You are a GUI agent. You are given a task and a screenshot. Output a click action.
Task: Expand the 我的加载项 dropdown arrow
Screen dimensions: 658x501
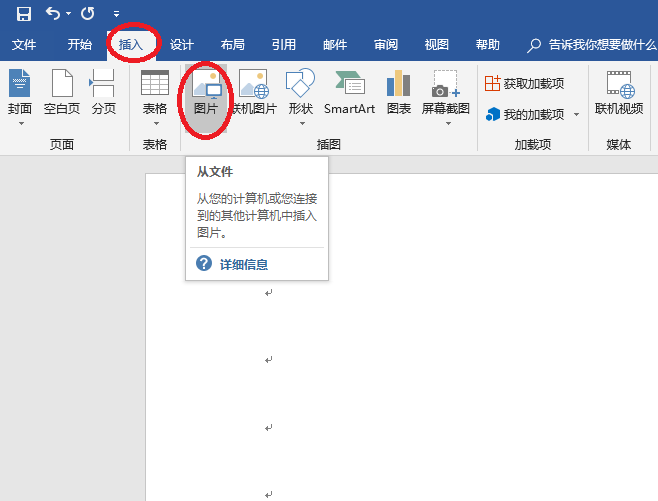[577, 114]
